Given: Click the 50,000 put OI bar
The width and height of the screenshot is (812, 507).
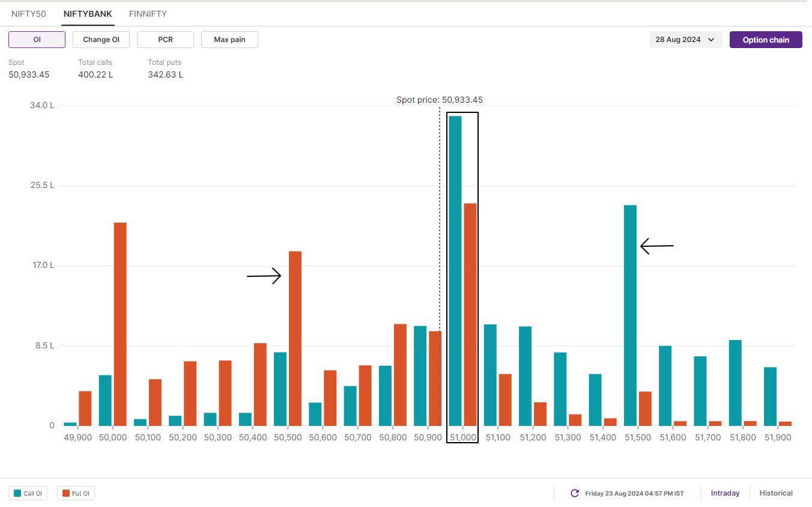Looking at the screenshot, I should [120, 324].
